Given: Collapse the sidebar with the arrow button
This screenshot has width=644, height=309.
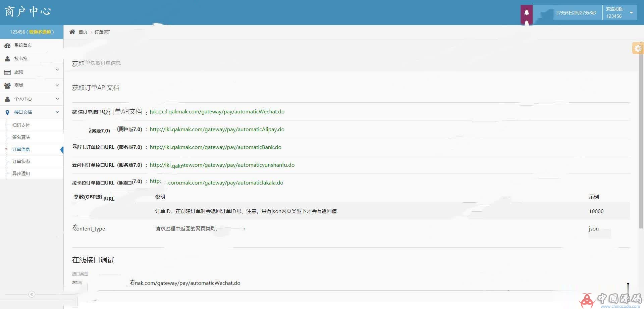Looking at the screenshot, I should click(x=32, y=294).
